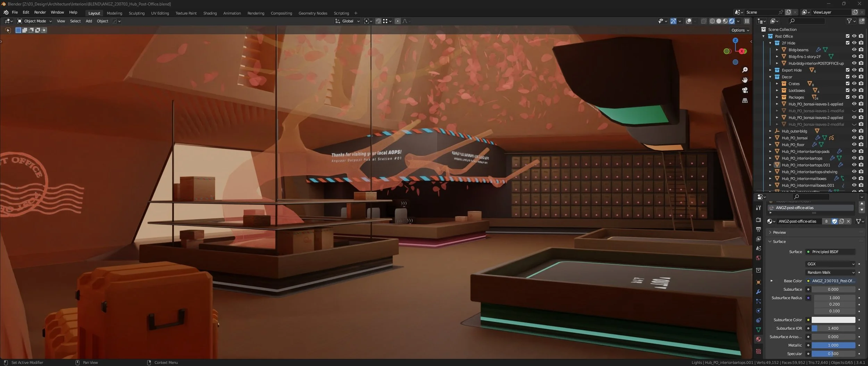Open the Material properties tab

pyautogui.click(x=758, y=339)
